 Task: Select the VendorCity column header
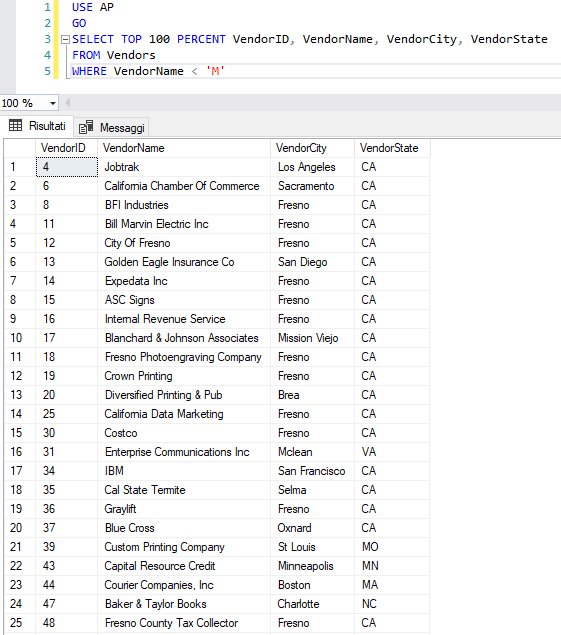[x=312, y=148]
